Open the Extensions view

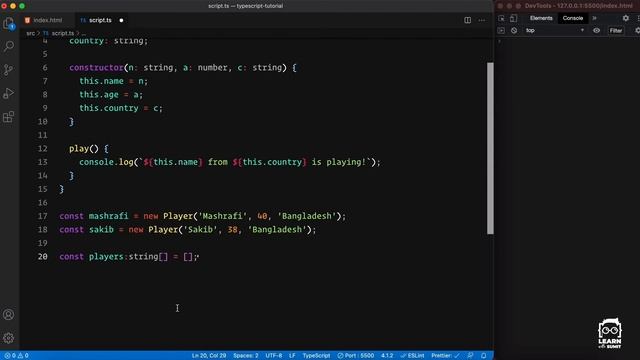pos(9,117)
